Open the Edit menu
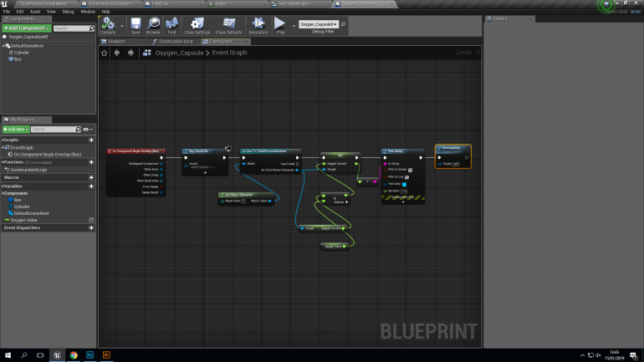This screenshot has width=644, height=362. [20, 12]
